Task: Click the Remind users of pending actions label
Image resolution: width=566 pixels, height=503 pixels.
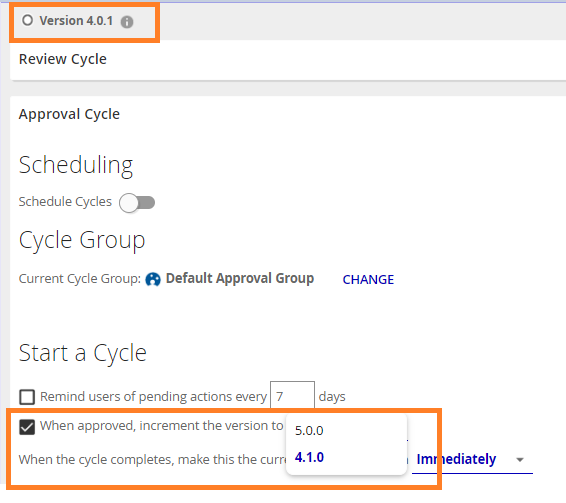Action: [153, 396]
